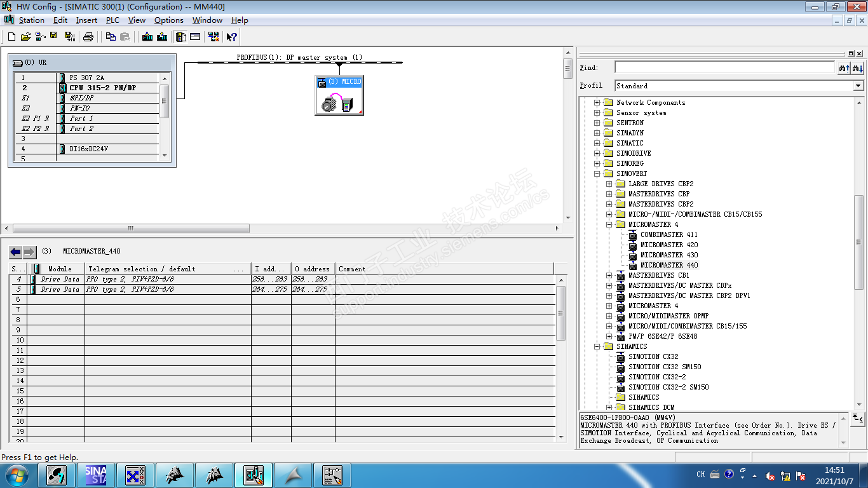
Task: Open the PLC menu
Action: tap(112, 20)
